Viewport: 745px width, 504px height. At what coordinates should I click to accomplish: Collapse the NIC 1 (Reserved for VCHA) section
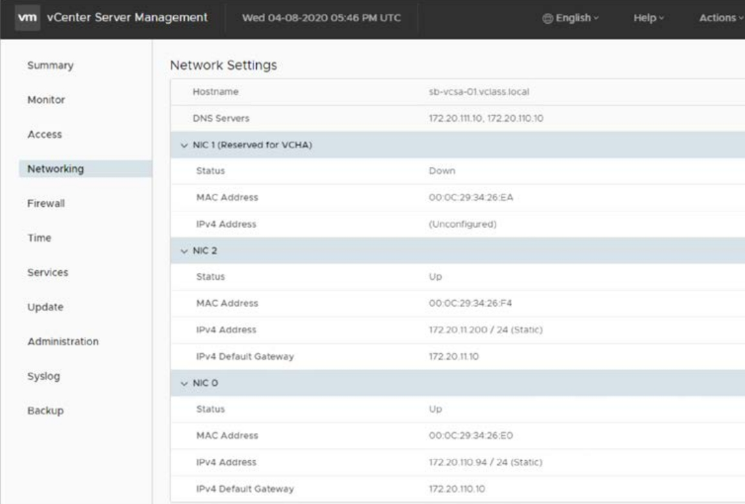[x=184, y=145]
